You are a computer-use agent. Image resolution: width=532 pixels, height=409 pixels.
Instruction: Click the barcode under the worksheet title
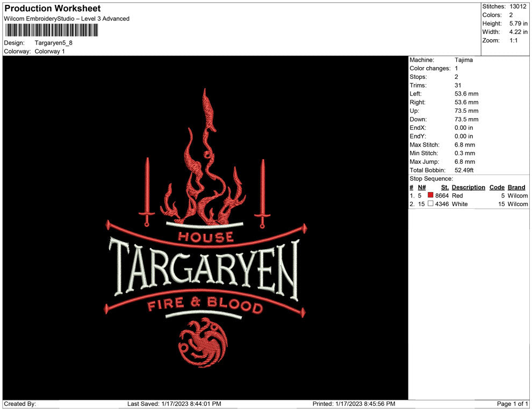[x=51, y=30]
